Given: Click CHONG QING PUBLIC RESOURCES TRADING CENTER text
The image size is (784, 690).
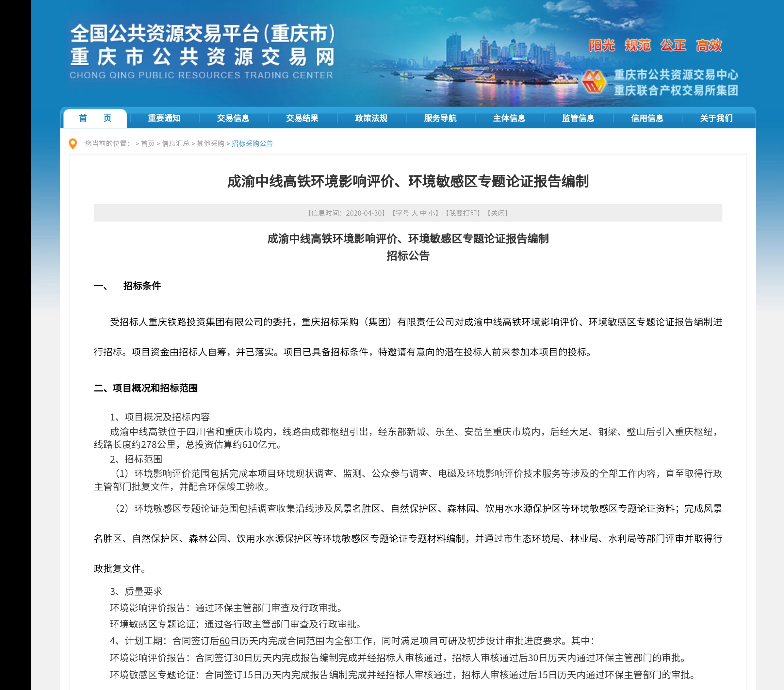Looking at the screenshot, I should pyautogui.click(x=201, y=75).
